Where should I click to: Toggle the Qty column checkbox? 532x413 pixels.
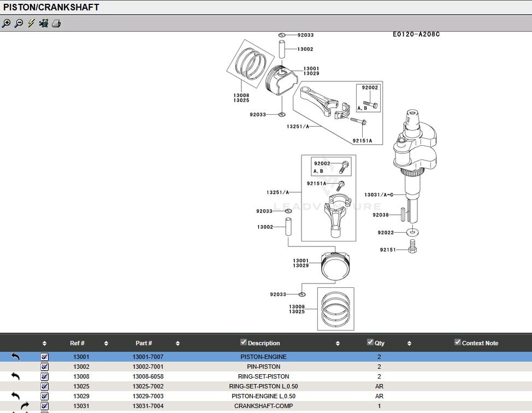coord(370,343)
